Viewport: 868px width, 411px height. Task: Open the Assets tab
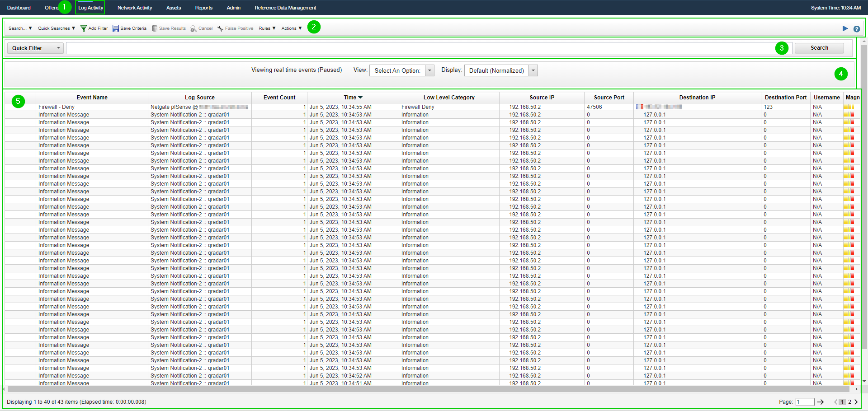174,8
